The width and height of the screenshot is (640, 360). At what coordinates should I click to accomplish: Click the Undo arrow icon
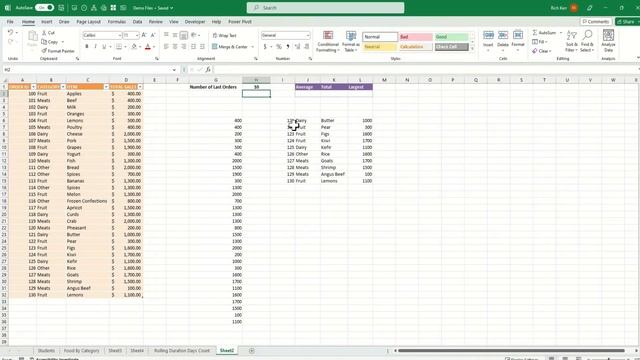click(x=11, y=32)
